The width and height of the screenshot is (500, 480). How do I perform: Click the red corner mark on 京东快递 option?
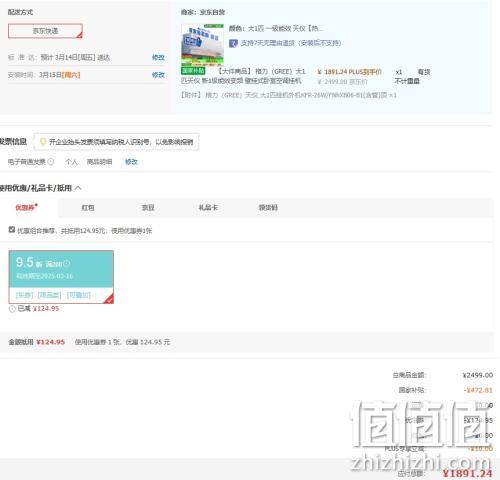[x=79, y=35]
